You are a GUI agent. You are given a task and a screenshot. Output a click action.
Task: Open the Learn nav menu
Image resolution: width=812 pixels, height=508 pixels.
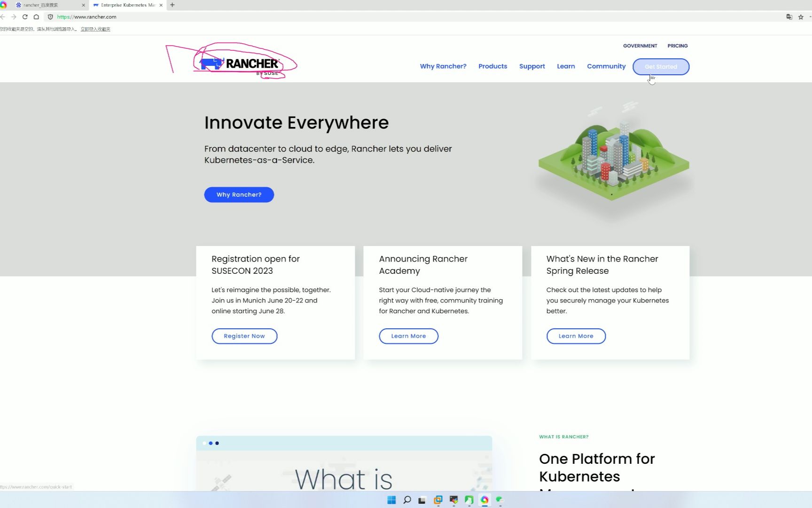[566, 66]
